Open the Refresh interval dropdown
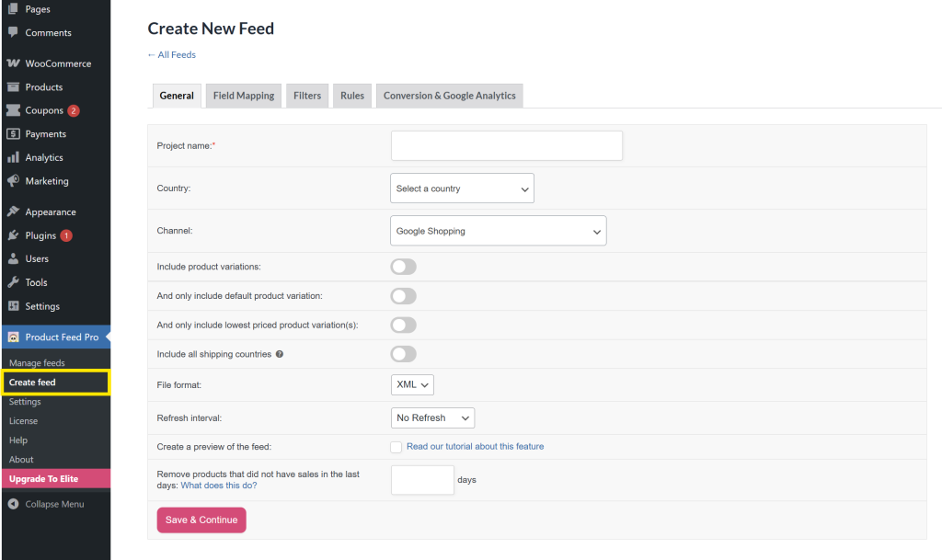This screenshot has height=560, width=942. pyautogui.click(x=432, y=417)
